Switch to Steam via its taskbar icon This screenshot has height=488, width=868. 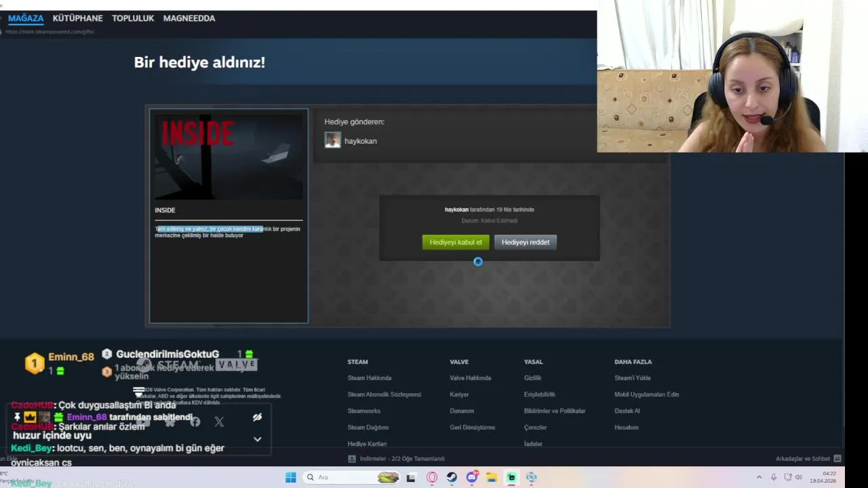[452, 477]
